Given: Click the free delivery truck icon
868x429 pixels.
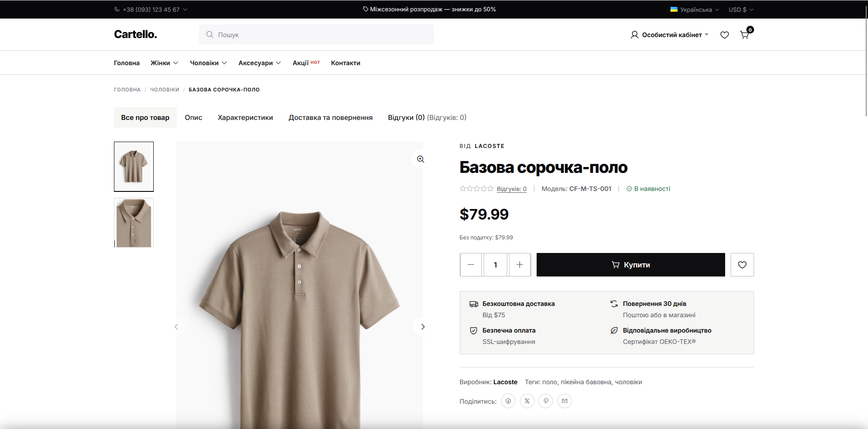Looking at the screenshot, I should 474,304.
